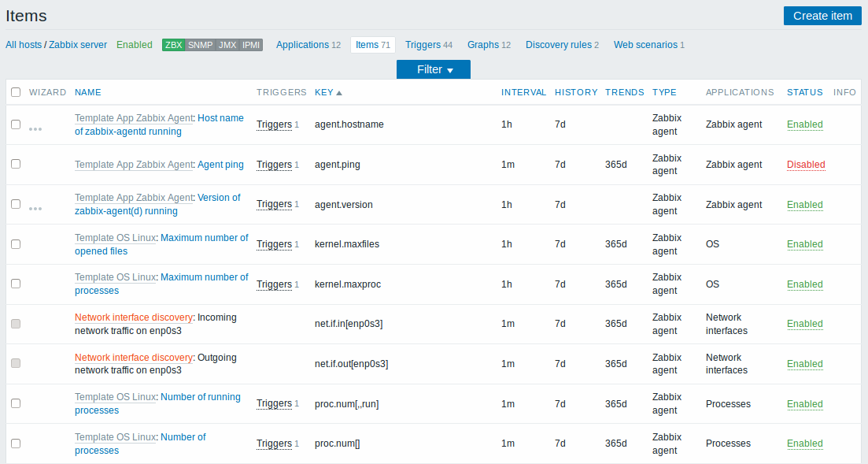Click the JMX availability badge
Image resolution: width=868 pixels, height=464 pixels.
[x=227, y=45]
